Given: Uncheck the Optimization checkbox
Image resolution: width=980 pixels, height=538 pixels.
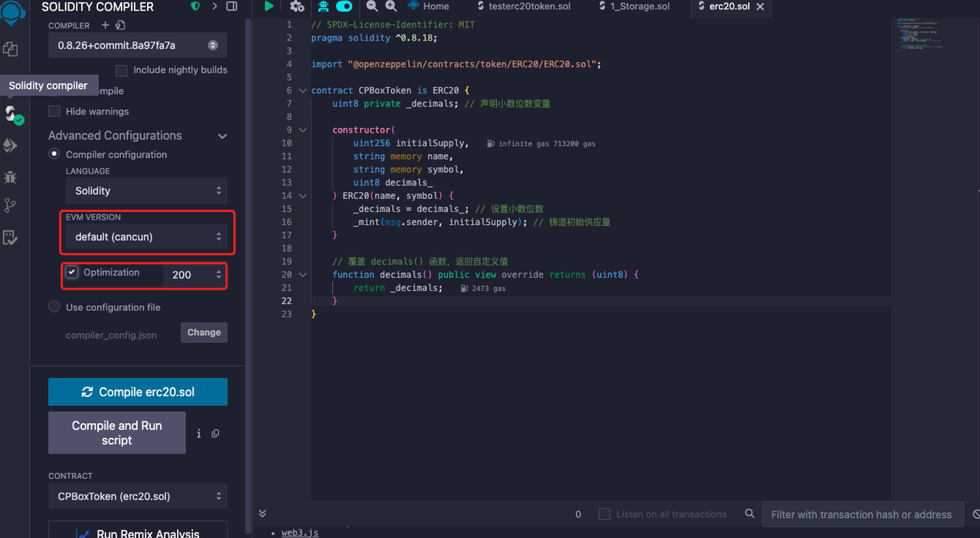Looking at the screenshot, I should pyautogui.click(x=71, y=272).
